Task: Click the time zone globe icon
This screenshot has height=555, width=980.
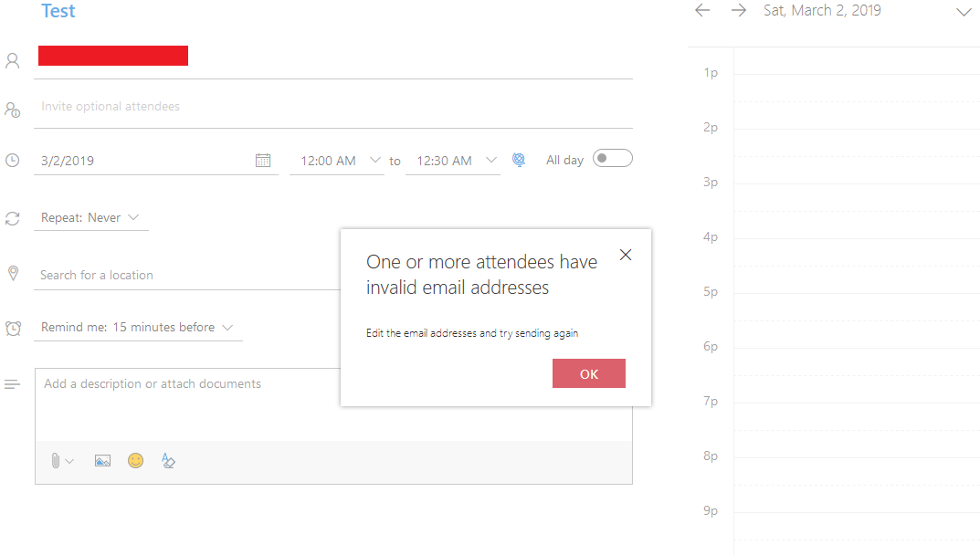Action: [519, 160]
